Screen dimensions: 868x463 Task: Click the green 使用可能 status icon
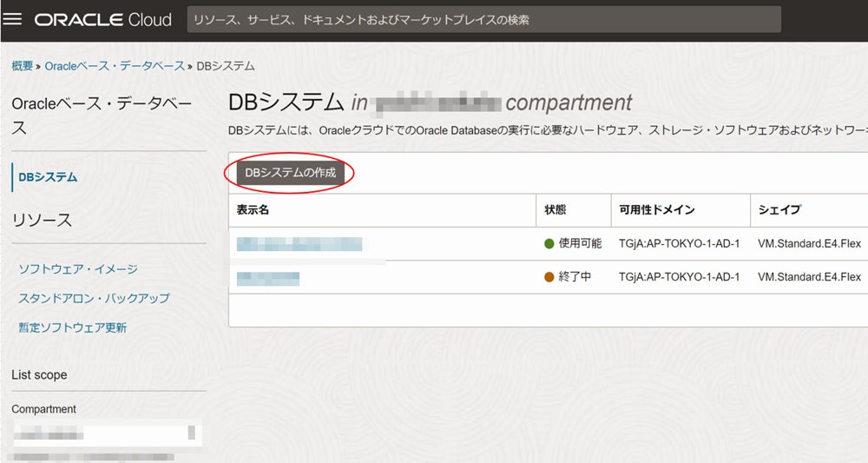pyautogui.click(x=549, y=244)
